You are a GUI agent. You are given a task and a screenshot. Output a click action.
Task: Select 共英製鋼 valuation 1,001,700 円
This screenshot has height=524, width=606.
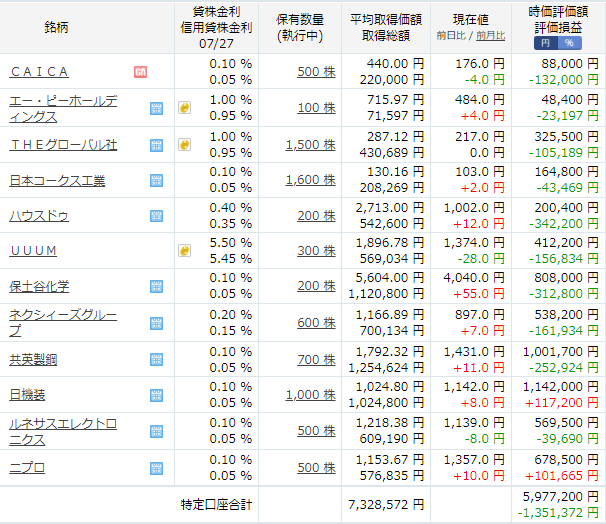[560, 352]
